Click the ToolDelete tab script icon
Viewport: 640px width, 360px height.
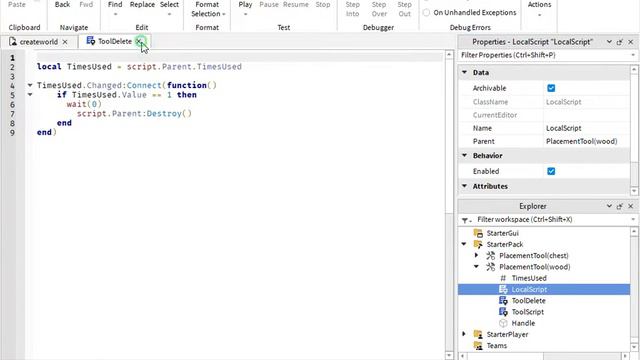coord(91,41)
